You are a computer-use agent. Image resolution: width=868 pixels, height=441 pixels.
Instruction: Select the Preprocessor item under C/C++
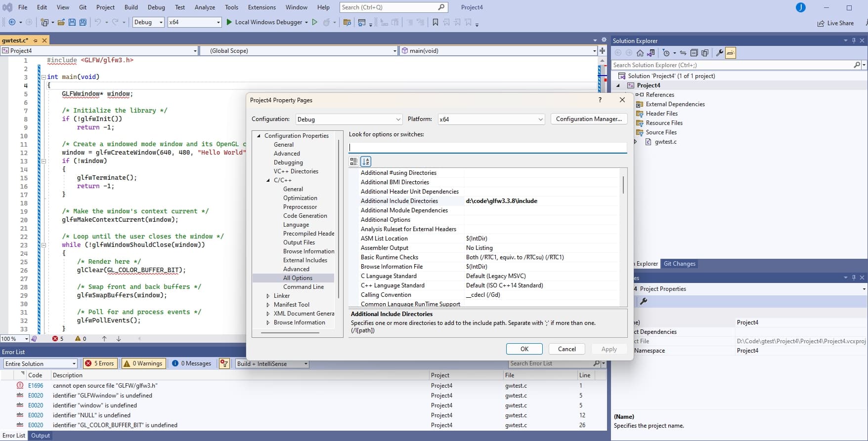(x=300, y=207)
